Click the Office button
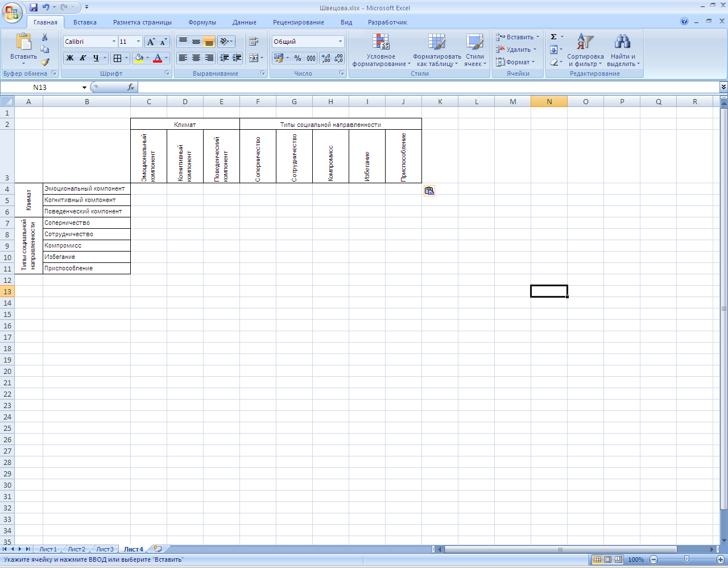 pos(12,11)
